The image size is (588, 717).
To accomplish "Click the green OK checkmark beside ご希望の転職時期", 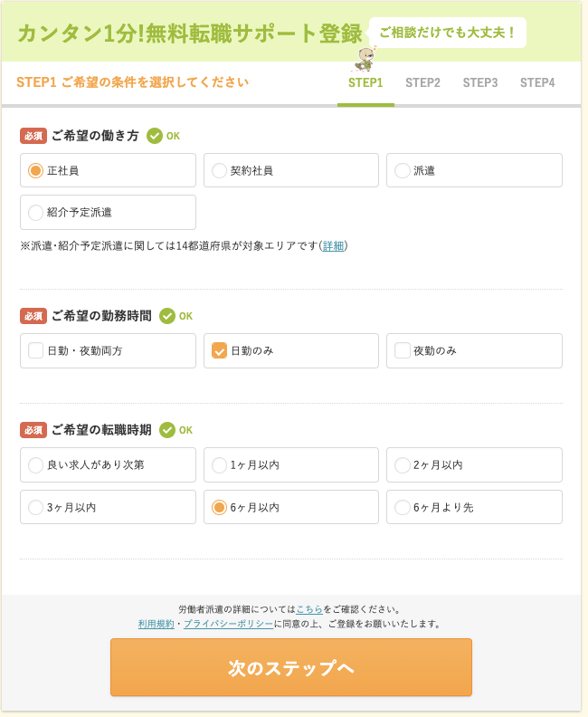I will click(x=167, y=430).
